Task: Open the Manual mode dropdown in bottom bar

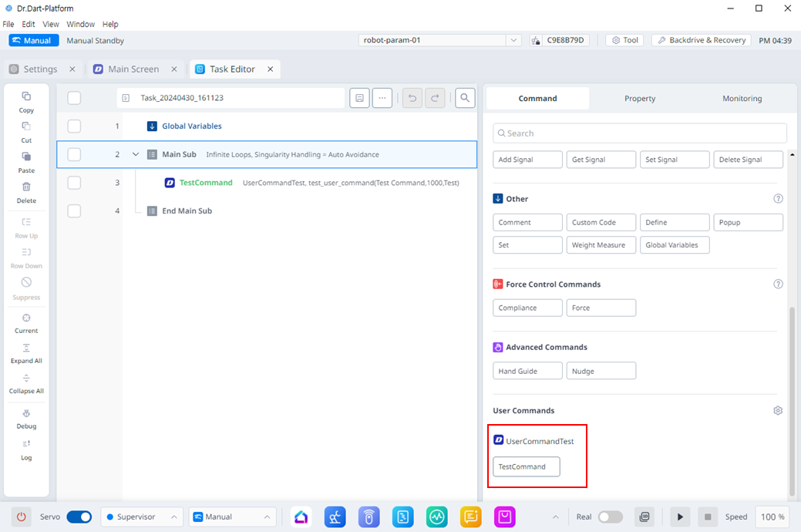Action: (x=232, y=517)
